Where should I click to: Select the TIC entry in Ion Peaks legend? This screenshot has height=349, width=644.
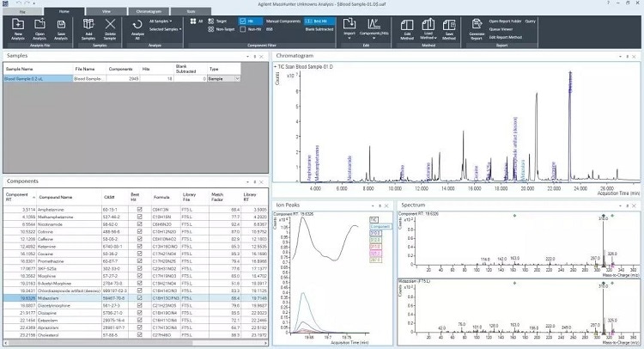(x=374, y=219)
